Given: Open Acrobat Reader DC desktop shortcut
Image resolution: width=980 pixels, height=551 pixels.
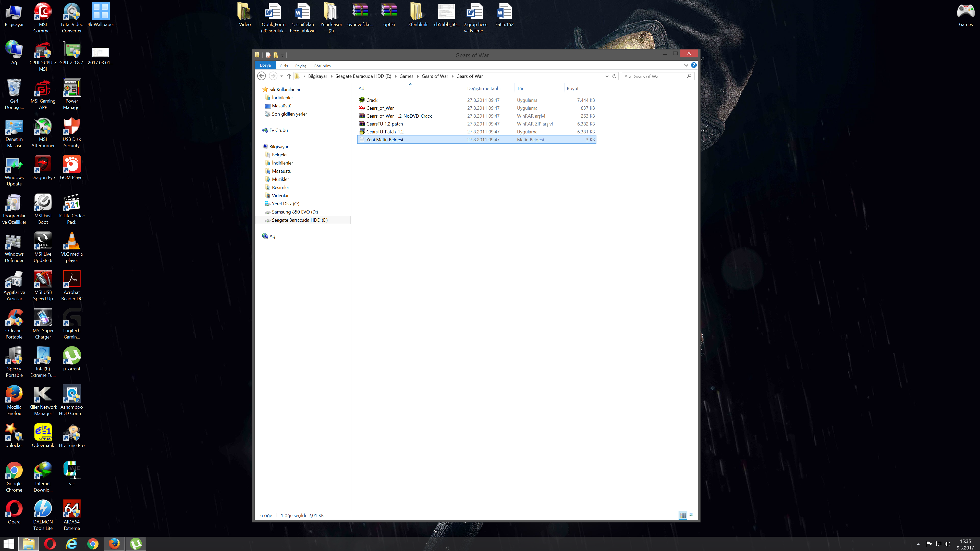Looking at the screenshot, I should [71, 286].
